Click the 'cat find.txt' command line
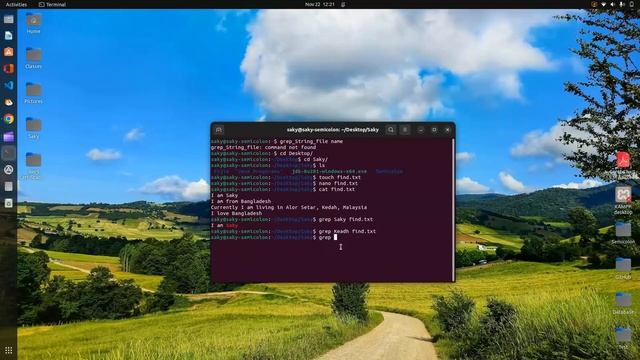This screenshot has width=640, height=360. [337, 189]
